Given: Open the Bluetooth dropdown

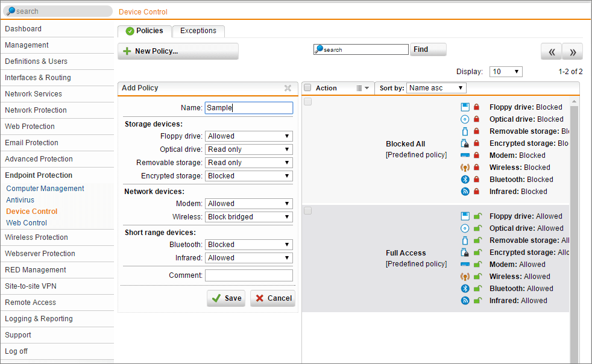Looking at the screenshot, I should pyautogui.click(x=249, y=244).
